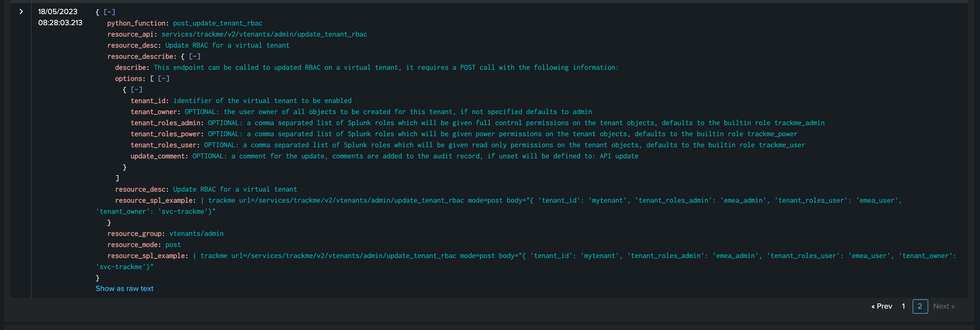Collapse the options array
Viewport: 980px width, 330px height.
164,79
